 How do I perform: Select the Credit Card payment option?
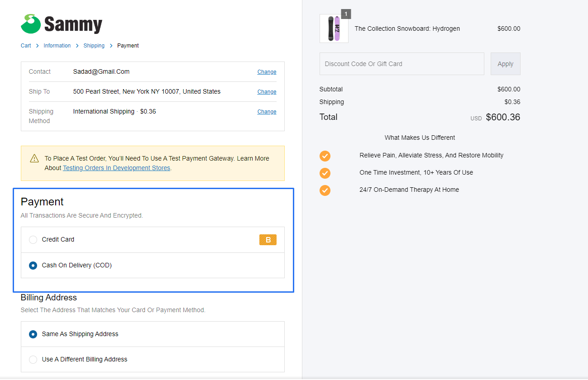tap(33, 239)
